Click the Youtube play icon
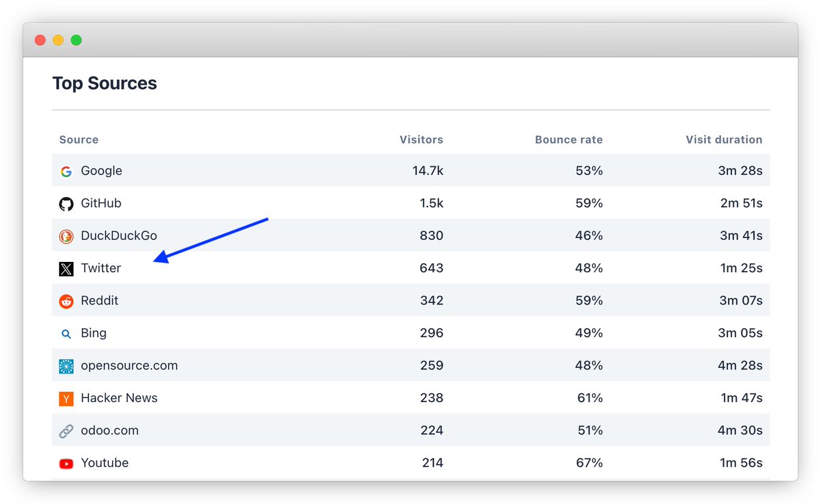 point(66,463)
